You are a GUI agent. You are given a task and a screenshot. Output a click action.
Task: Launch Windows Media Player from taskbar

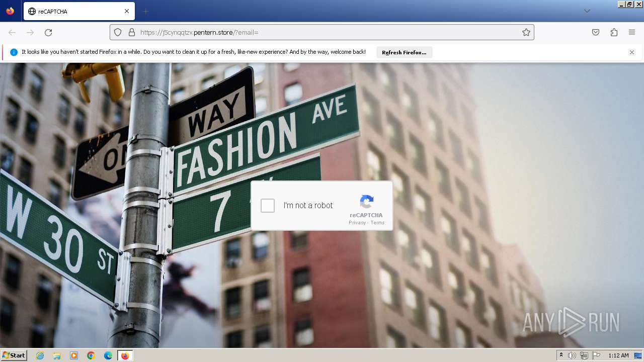[74, 355]
